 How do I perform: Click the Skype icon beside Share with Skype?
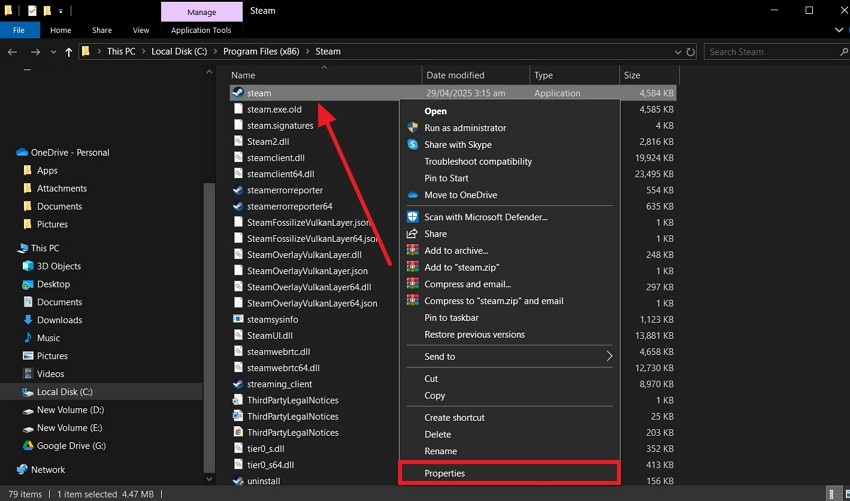[413, 144]
